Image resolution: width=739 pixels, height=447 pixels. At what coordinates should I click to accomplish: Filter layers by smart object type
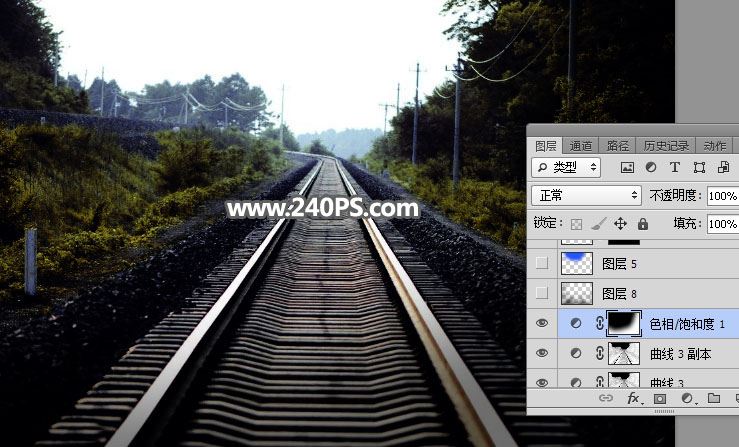pyautogui.click(x=723, y=167)
